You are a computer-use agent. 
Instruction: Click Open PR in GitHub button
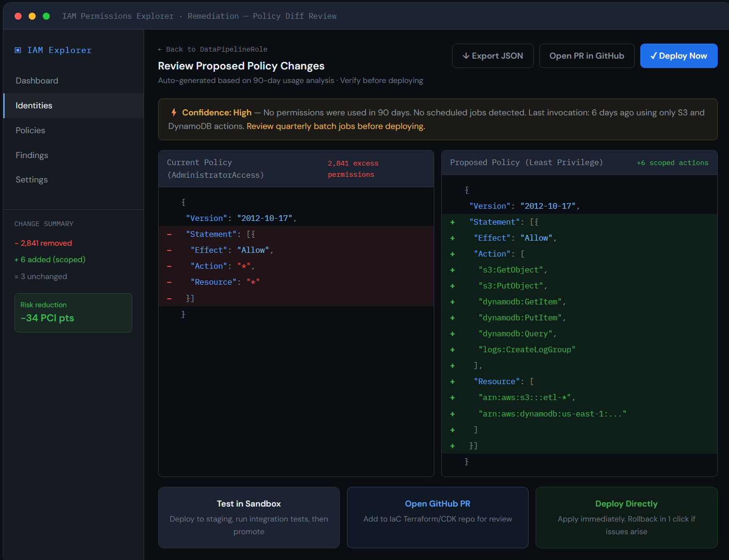coord(587,56)
